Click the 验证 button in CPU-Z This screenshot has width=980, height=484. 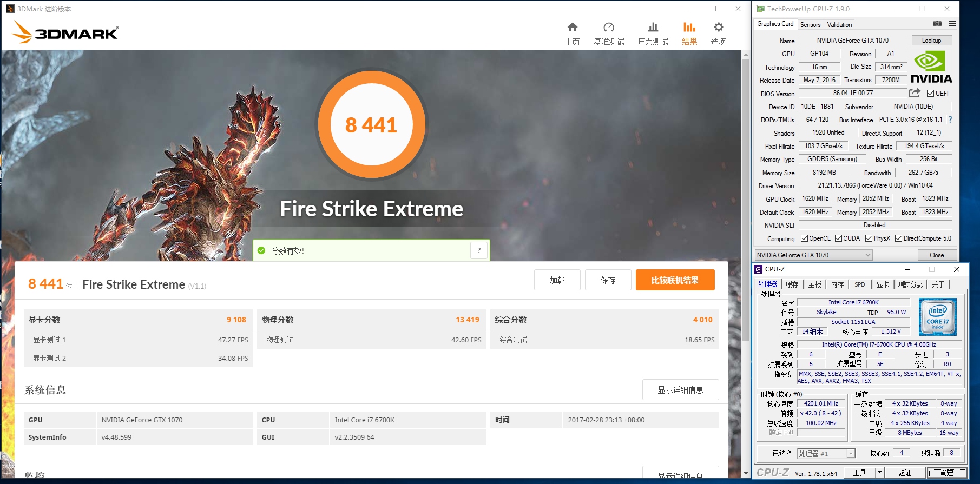905,473
